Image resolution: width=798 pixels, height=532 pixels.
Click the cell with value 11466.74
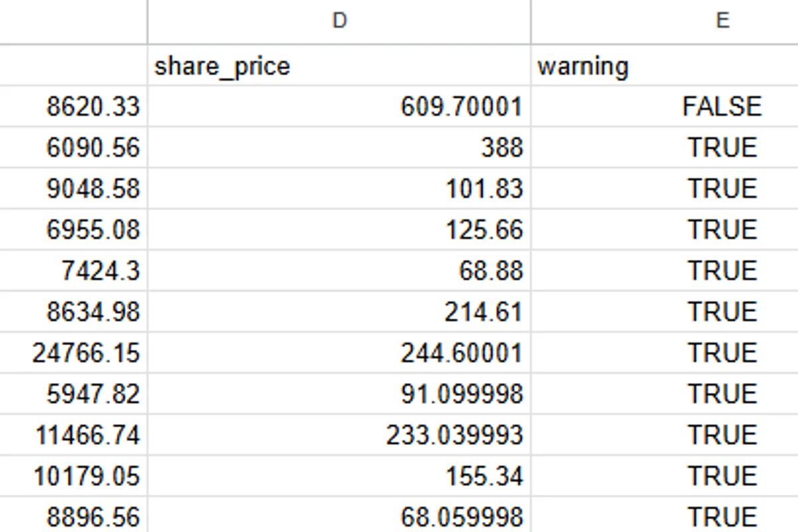(x=73, y=436)
